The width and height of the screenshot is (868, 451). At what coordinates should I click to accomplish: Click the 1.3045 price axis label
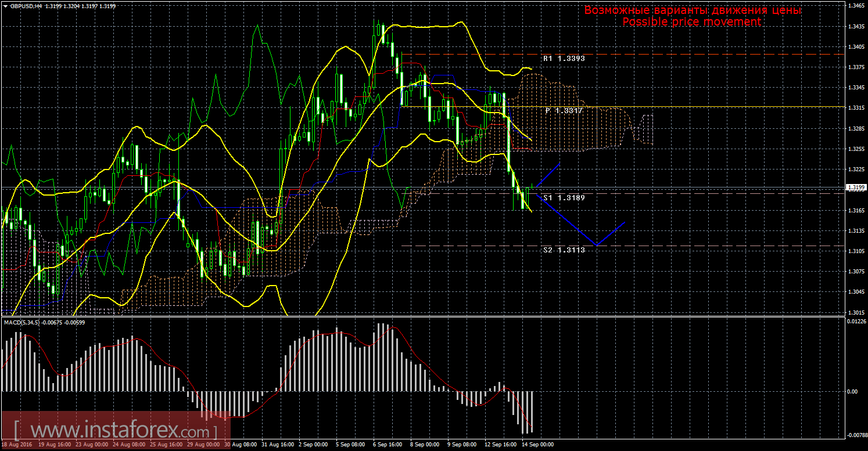click(x=856, y=291)
